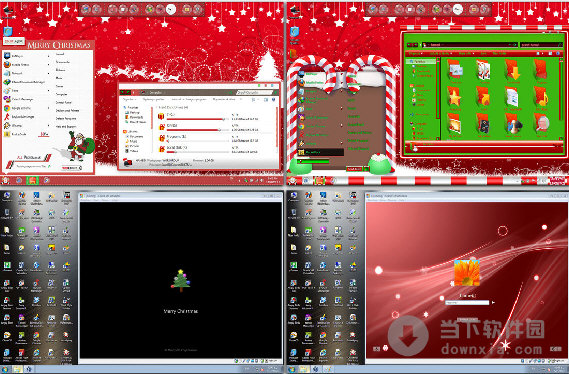Focus green search bar in candy-cane Start menu
569x374 pixels.
click(x=313, y=161)
